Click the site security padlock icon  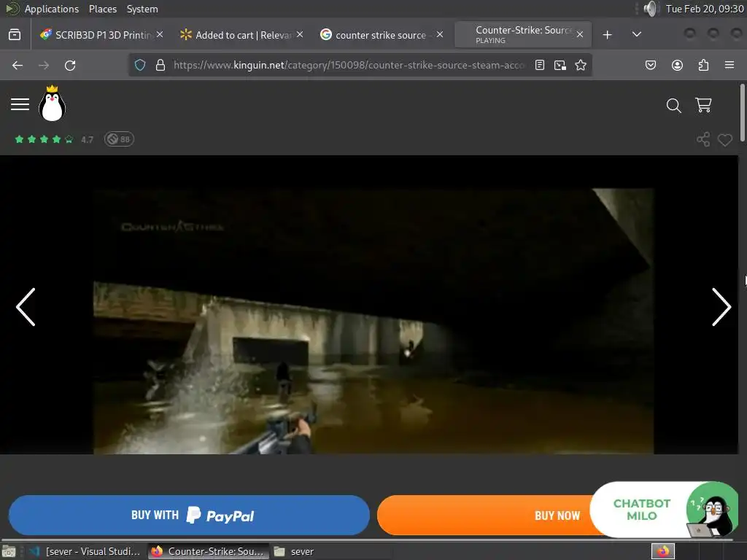(160, 65)
